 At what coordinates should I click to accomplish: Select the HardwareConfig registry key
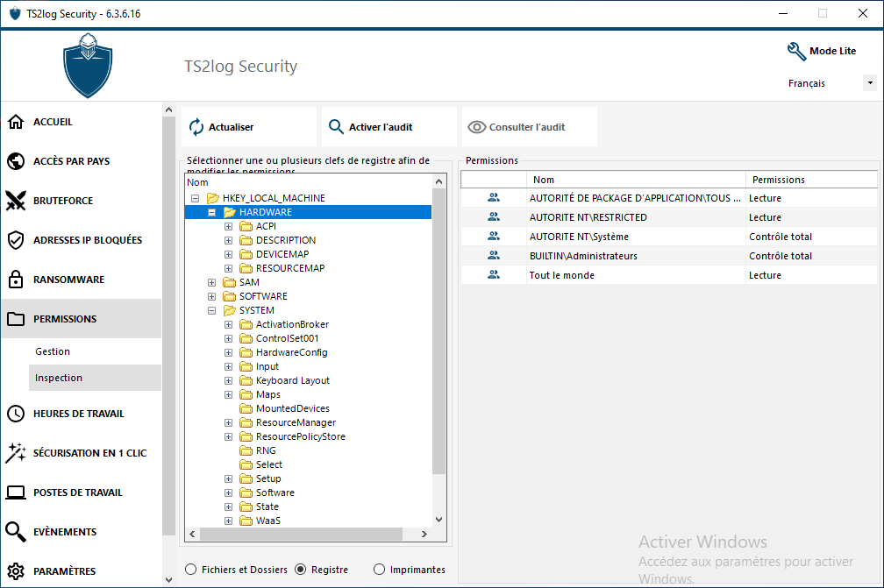pos(291,352)
